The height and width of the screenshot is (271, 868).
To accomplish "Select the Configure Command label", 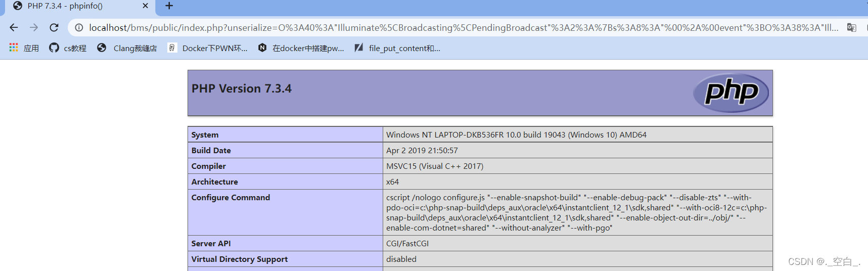I will coord(231,197).
